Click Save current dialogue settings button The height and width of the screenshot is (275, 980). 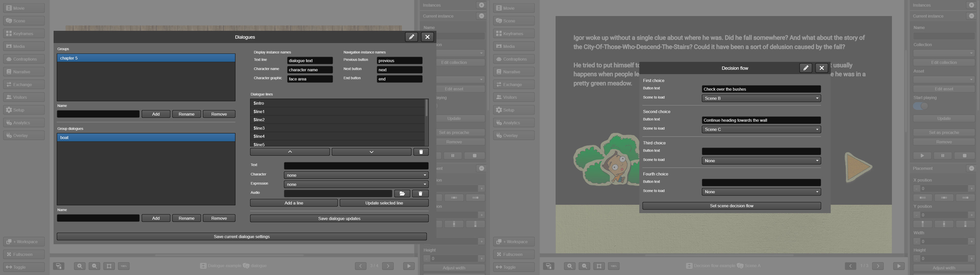[x=242, y=237]
